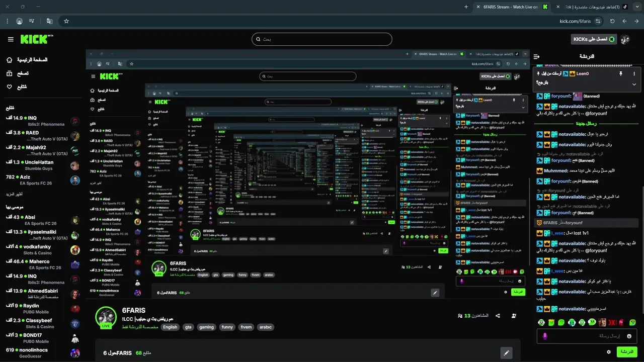644x362 pixels.
Task: Open pinned message three-dot options
Action: tap(634, 73)
